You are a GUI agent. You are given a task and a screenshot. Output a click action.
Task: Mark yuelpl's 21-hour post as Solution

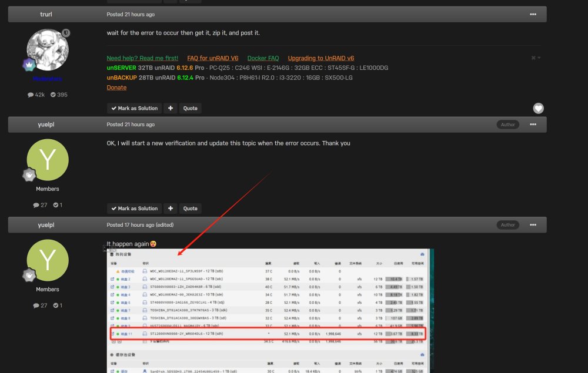point(134,208)
